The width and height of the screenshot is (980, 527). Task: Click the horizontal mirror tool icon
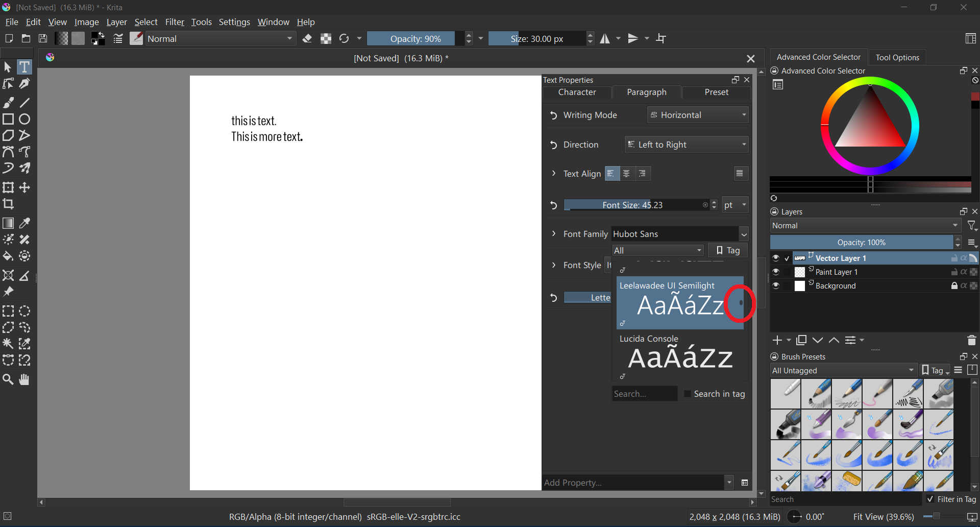coord(605,38)
